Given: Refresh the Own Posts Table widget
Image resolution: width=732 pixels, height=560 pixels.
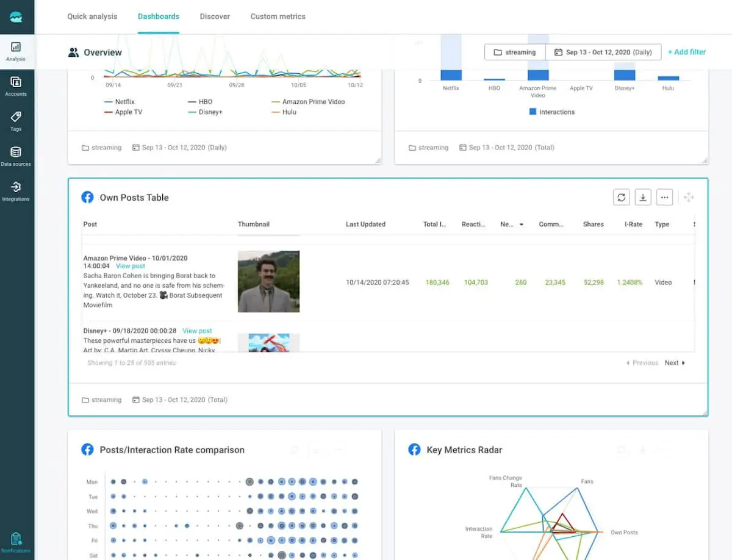Looking at the screenshot, I should pos(622,197).
